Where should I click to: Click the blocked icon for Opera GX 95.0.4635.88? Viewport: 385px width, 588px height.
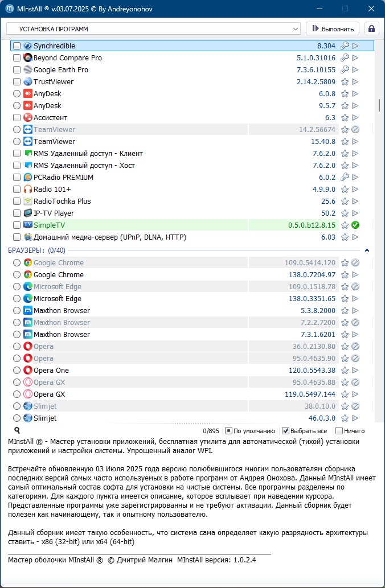355,382
